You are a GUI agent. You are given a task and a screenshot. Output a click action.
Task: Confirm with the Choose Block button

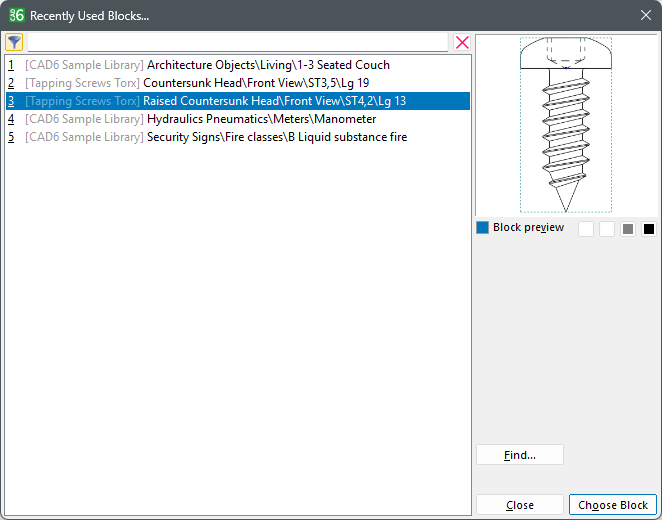point(613,505)
